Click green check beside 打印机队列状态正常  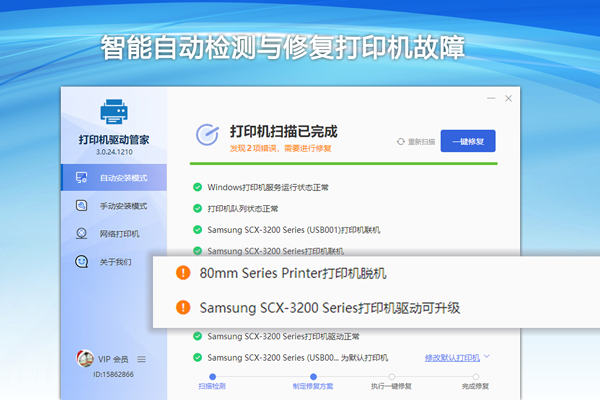pos(197,209)
